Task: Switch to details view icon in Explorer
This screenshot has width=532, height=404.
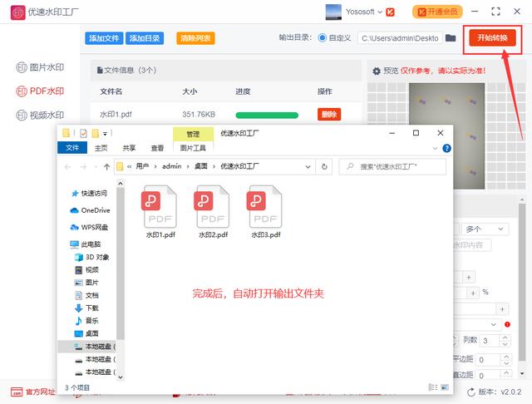Action: (433, 387)
